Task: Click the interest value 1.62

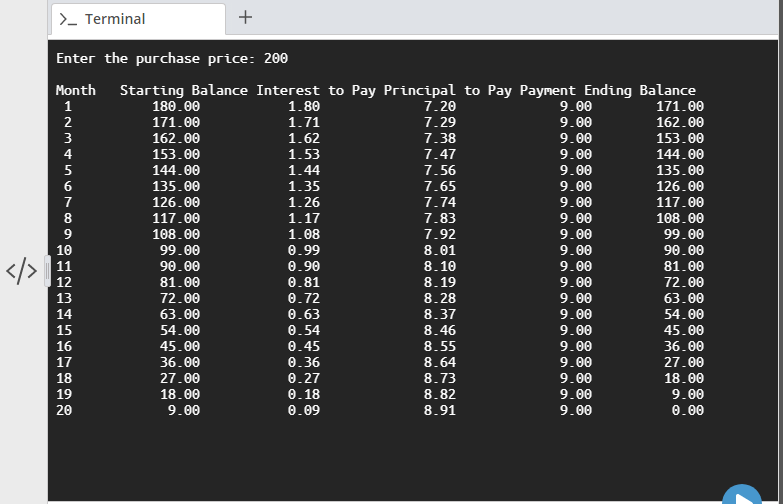Action: coord(304,138)
